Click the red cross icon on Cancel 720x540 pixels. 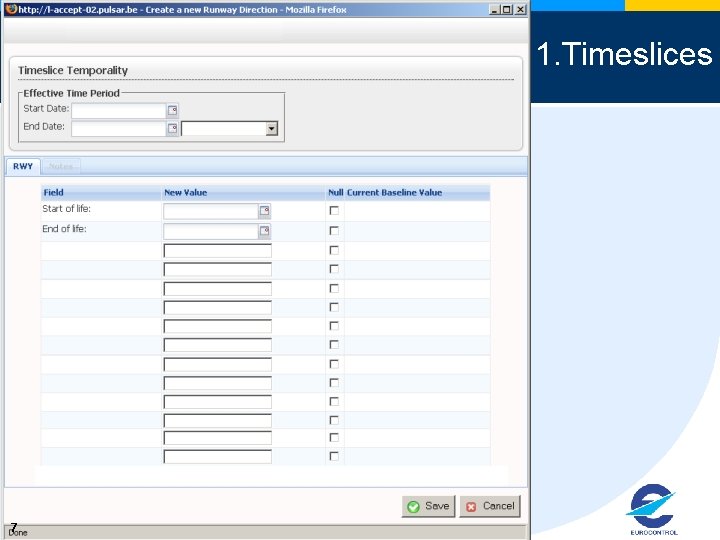471,506
